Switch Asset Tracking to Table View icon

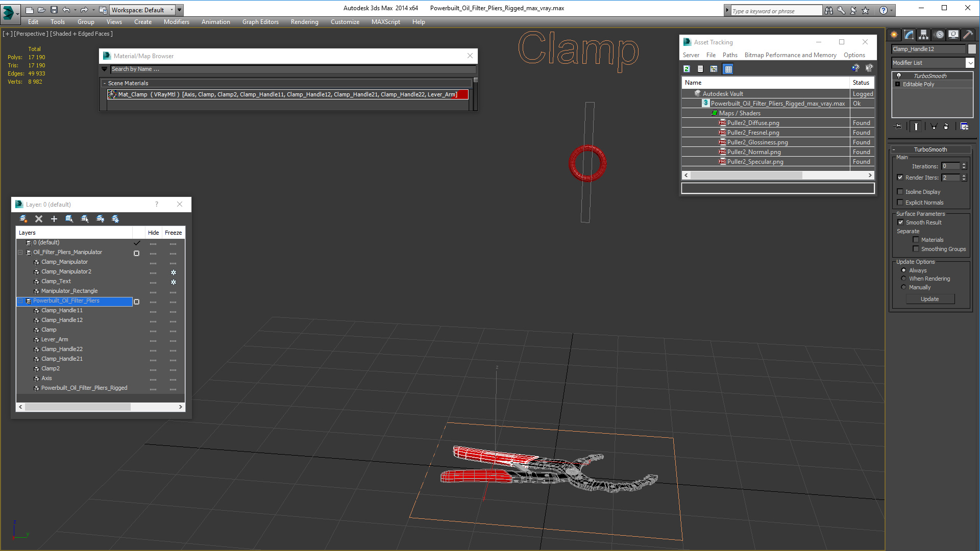[728, 69]
